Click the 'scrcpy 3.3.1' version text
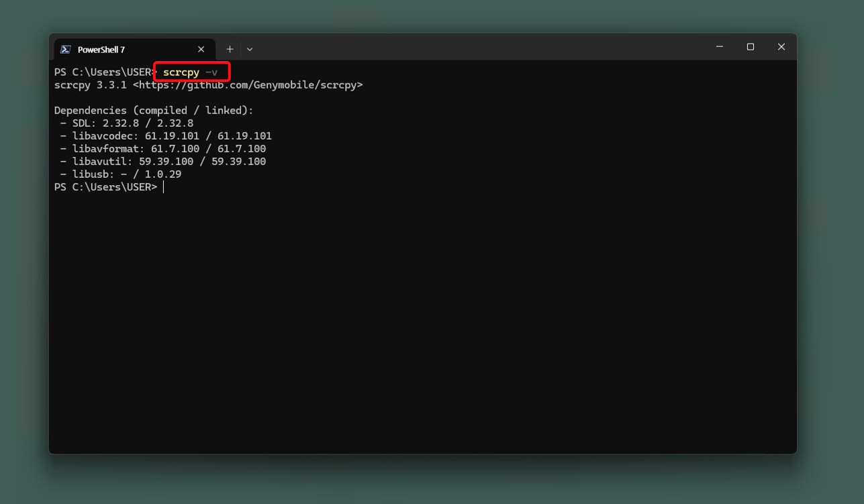The height and width of the screenshot is (504, 864). (91, 85)
